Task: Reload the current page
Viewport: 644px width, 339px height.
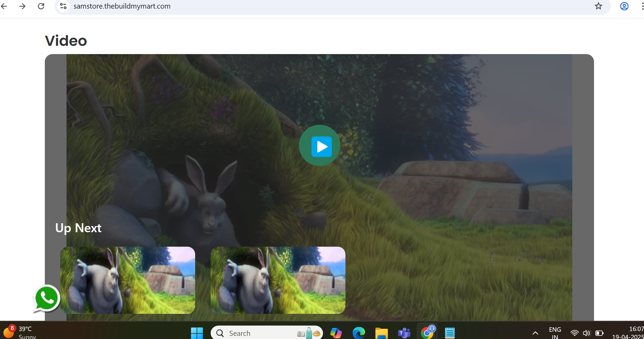Action: (41, 6)
